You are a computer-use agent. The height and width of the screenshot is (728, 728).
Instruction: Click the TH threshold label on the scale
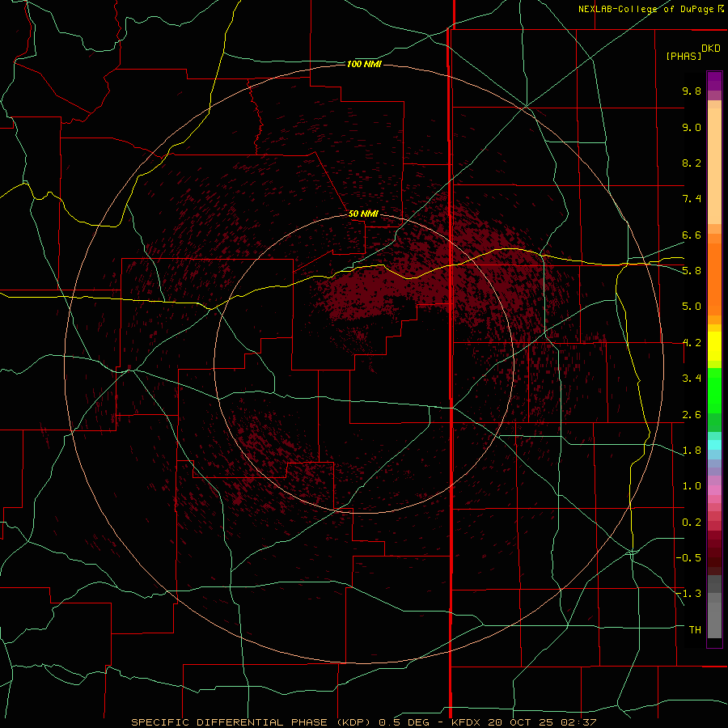click(x=695, y=630)
